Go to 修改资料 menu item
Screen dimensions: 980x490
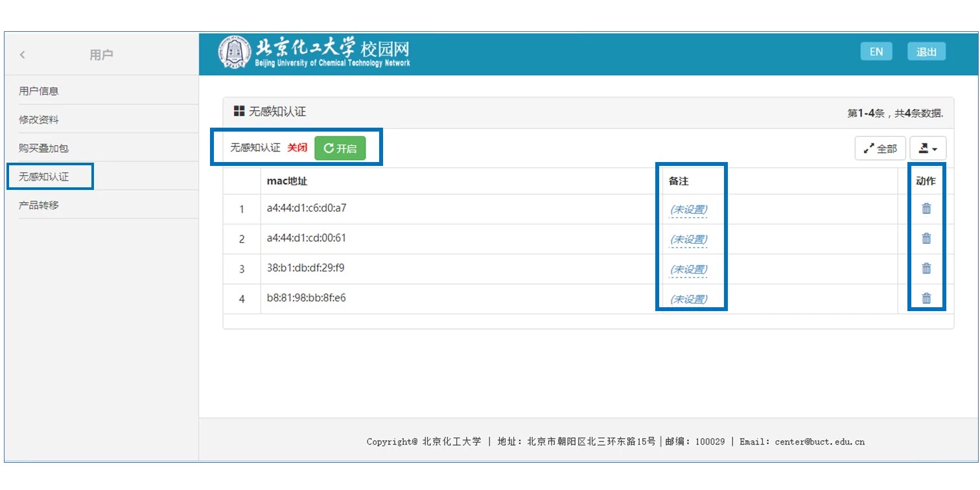(x=39, y=120)
